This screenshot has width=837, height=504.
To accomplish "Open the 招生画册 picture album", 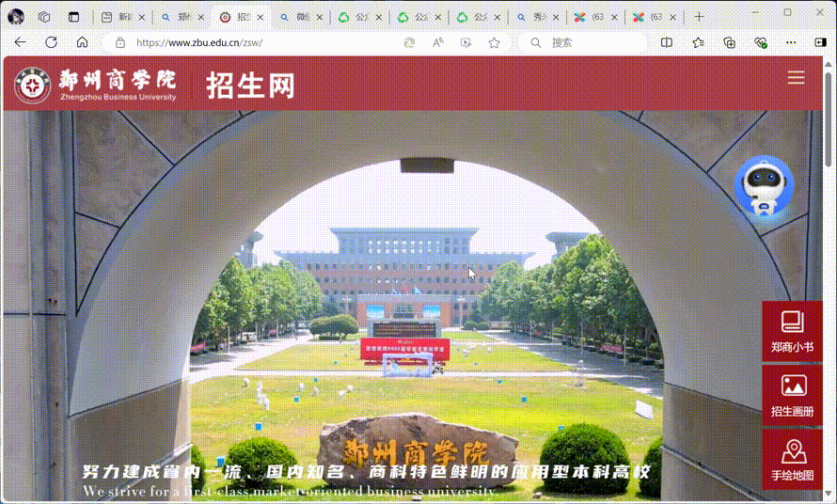I will point(792,395).
